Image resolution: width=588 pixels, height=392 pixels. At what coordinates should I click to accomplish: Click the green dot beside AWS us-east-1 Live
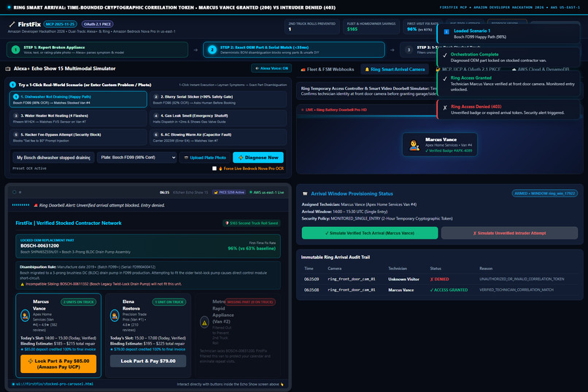(251, 193)
